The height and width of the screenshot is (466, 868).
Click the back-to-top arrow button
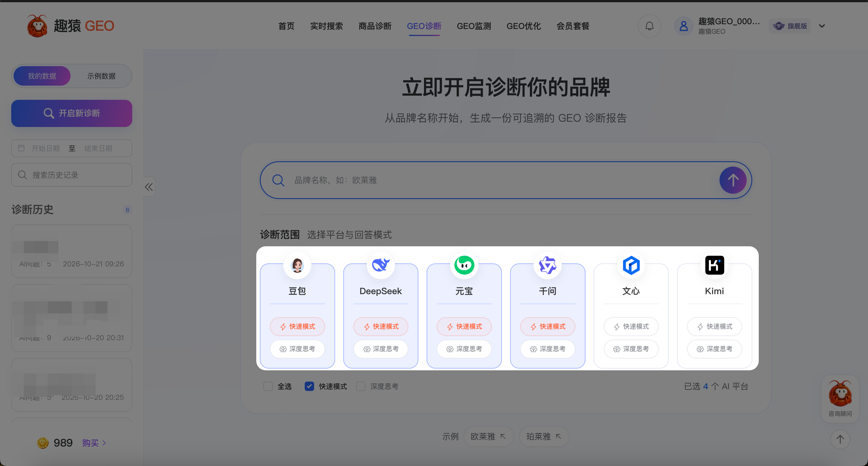(x=840, y=439)
